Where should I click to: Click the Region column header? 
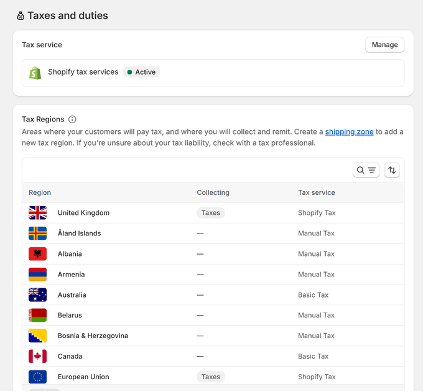40,193
